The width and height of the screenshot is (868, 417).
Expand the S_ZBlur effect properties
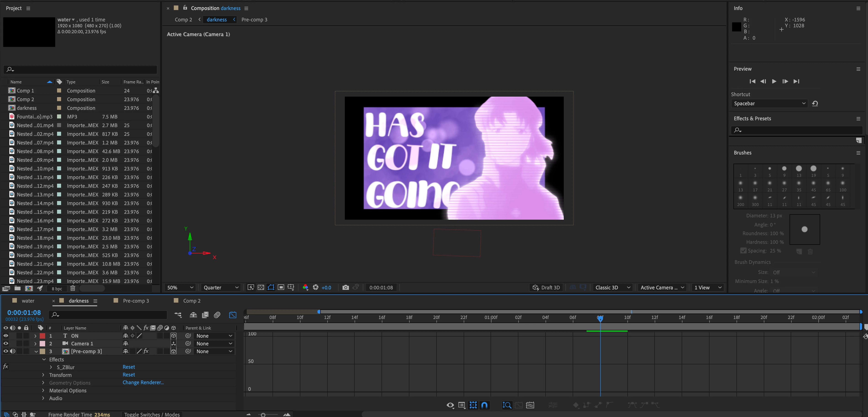point(51,367)
